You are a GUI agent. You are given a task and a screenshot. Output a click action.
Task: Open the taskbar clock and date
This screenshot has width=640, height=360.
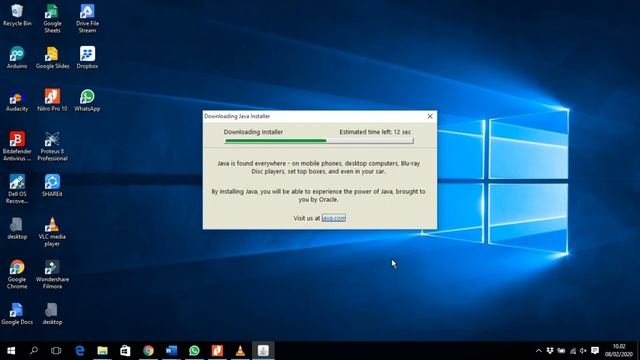coord(619,351)
